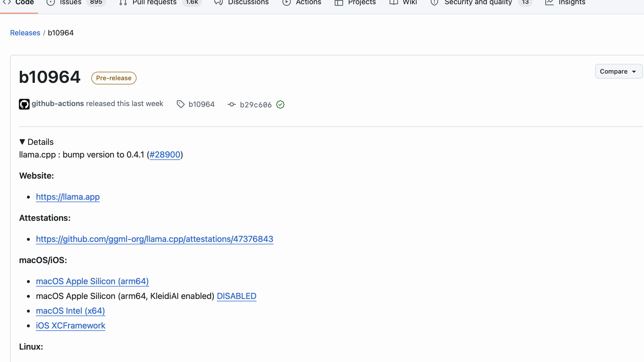Open the Wiki tab
Image resolution: width=644 pixels, height=362 pixels.
coord(403,2)
